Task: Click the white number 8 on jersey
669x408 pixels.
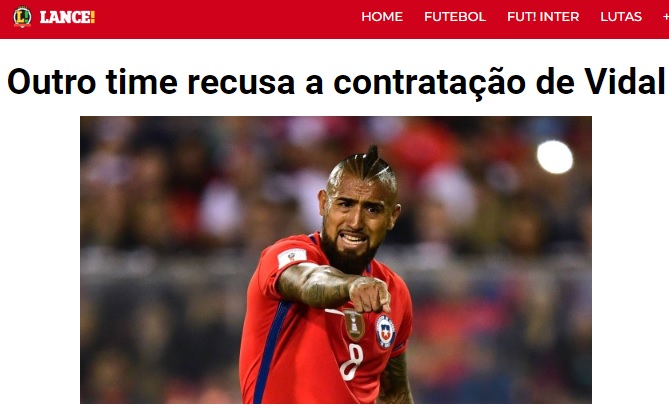Action: click(352, 361)
